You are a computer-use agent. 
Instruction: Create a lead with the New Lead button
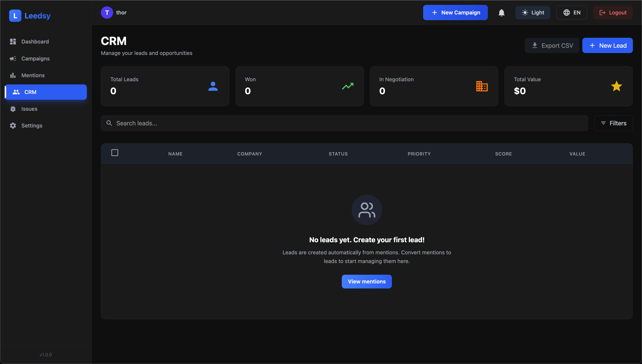point(608,45)
